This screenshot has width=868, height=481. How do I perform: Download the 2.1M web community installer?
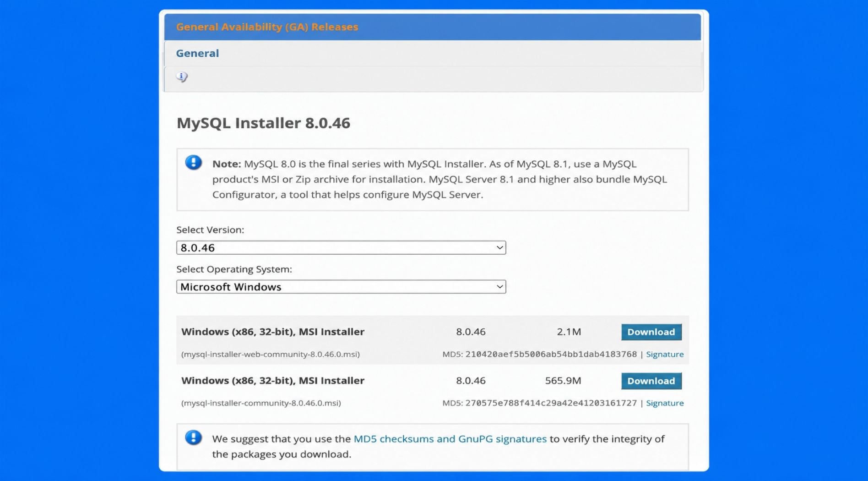pyautogui.click(x=651, y=332)
